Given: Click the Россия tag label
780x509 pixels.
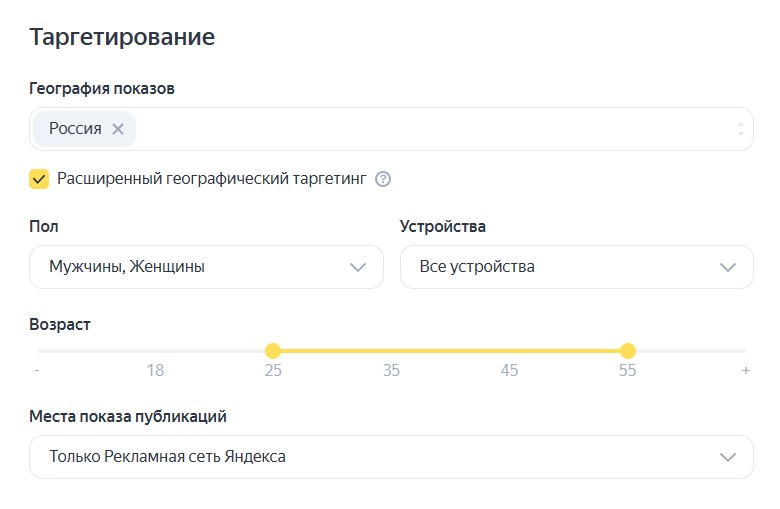Looking at the screenshot, I should pos(75,129).
